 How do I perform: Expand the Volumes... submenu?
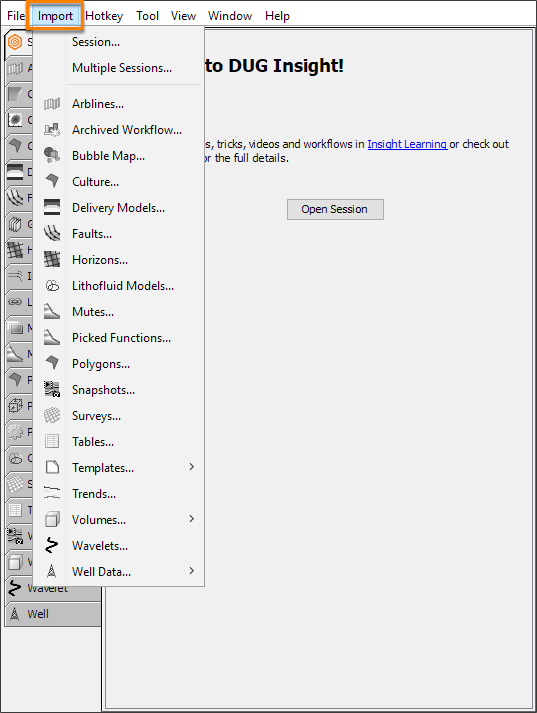point(118,519)
